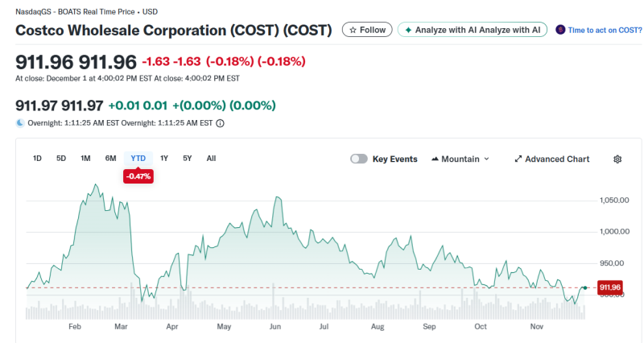Click the star icon in Follow
Viewport: 644px width, 343px height.
tap(351, 30)
